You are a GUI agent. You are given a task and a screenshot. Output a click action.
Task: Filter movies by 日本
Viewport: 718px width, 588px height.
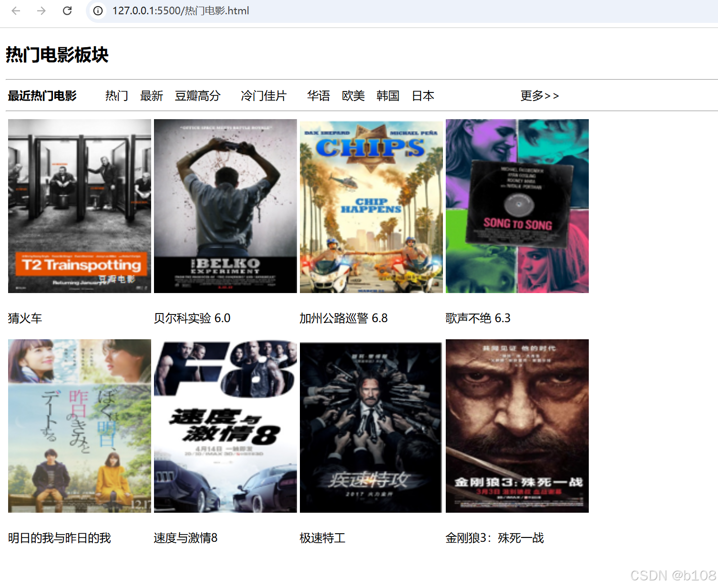tap(423, 96)
